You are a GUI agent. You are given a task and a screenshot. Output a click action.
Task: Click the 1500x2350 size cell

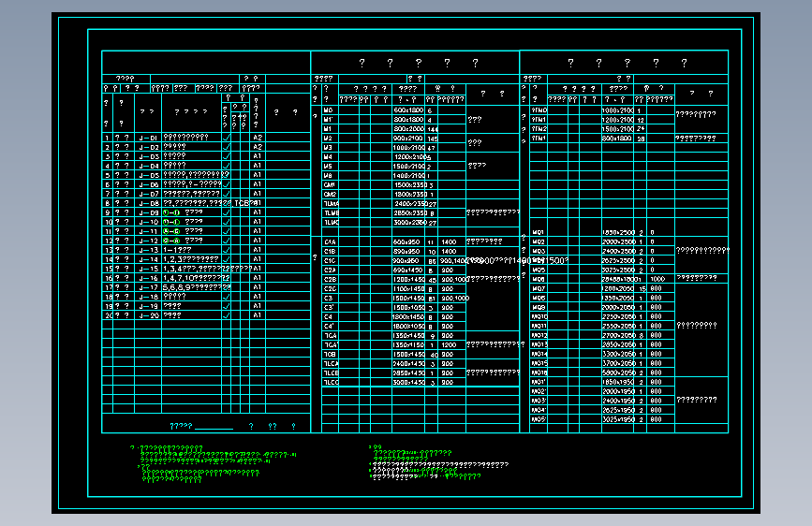click(410, 184)
